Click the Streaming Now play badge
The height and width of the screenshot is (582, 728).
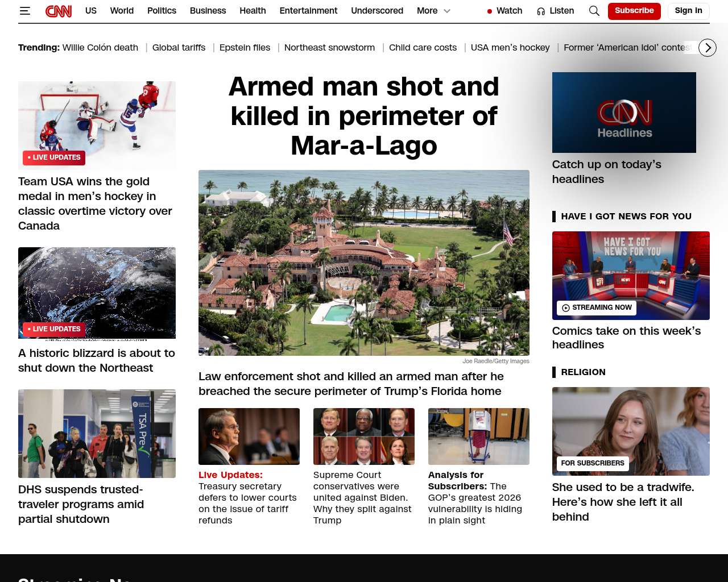596,307
